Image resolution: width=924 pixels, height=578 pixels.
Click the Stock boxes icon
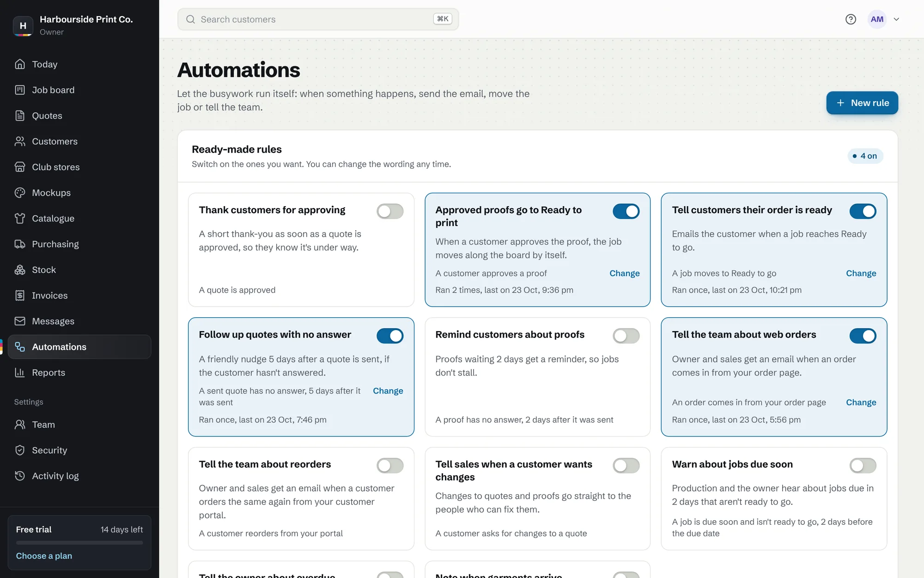(x=20, y=270)
